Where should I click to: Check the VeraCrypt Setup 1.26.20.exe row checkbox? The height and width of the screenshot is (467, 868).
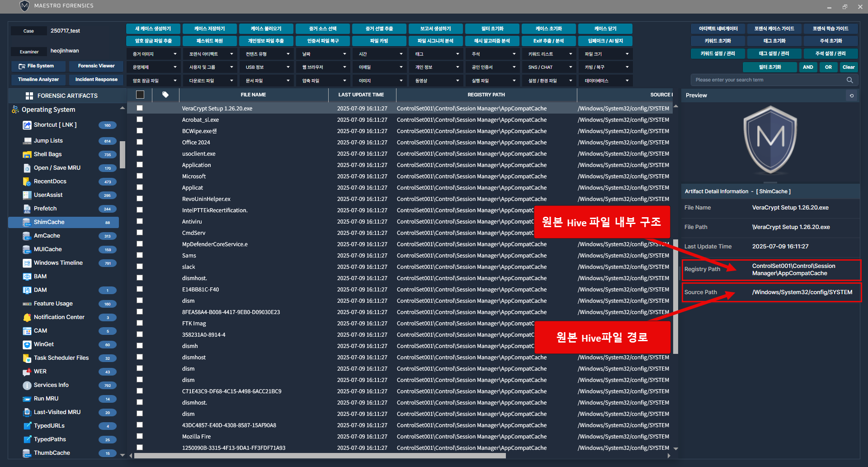point(140,108)
